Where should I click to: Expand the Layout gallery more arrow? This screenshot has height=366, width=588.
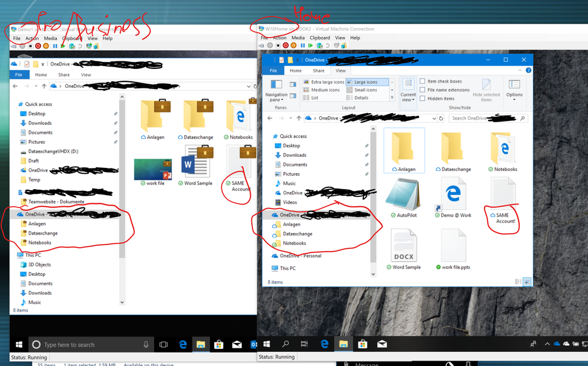392,98
